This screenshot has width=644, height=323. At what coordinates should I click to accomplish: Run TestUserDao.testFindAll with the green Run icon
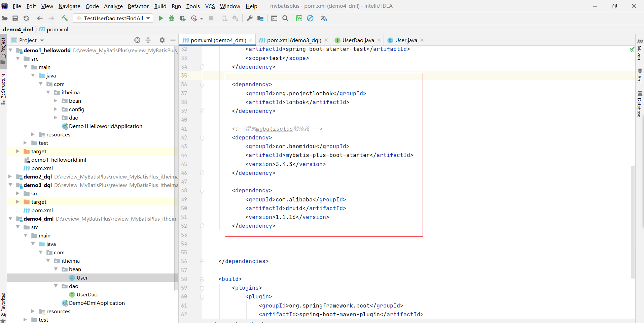[x=161, y=18]
